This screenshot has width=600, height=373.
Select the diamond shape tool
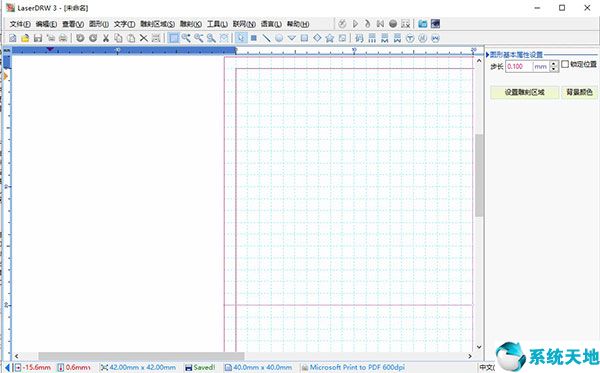coord(317,38)
